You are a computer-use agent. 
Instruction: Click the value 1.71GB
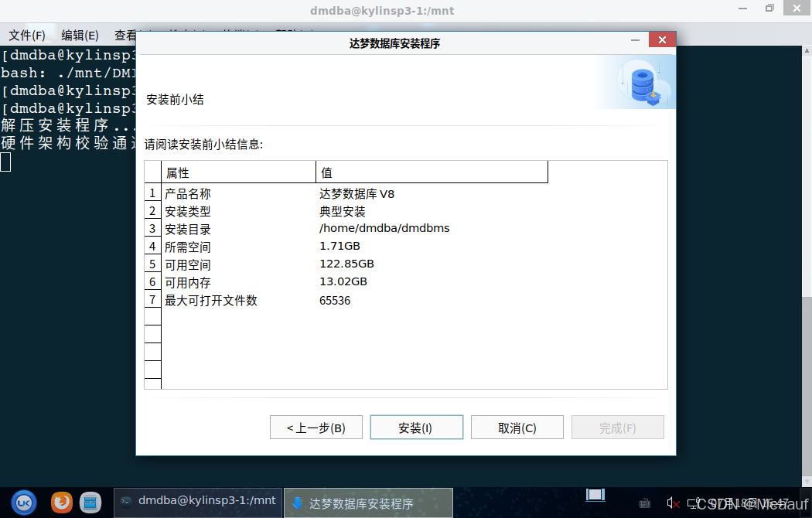coord(339,246)
